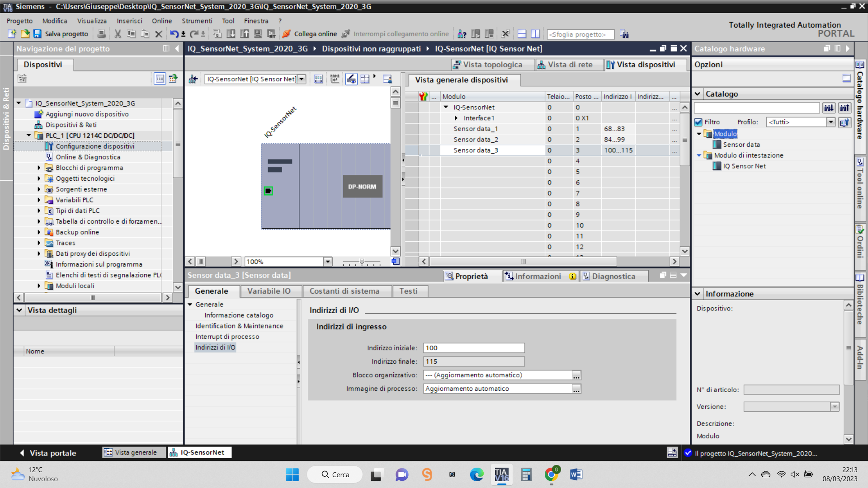Click the undo arrow in toolbar
This screenshot has width=868, height=488.
(174, 34)
